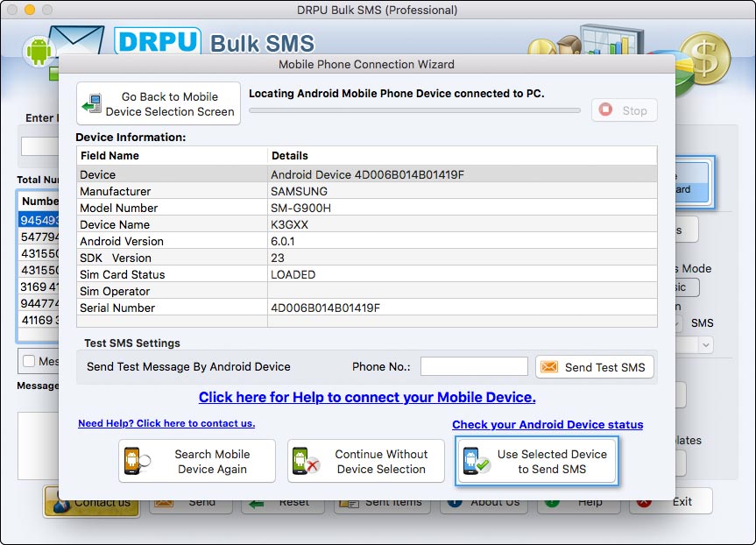Select the Field Name column header

[x=172, y=156]
